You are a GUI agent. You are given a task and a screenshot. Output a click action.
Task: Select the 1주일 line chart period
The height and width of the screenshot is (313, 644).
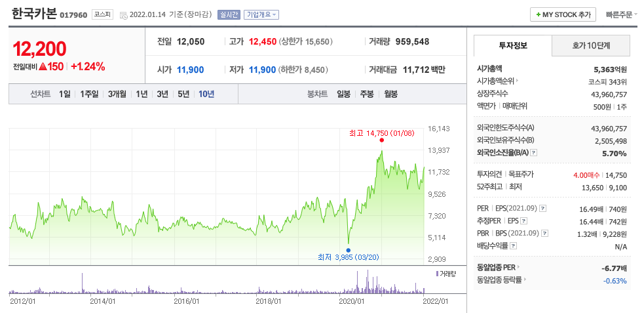pos(89,94)
